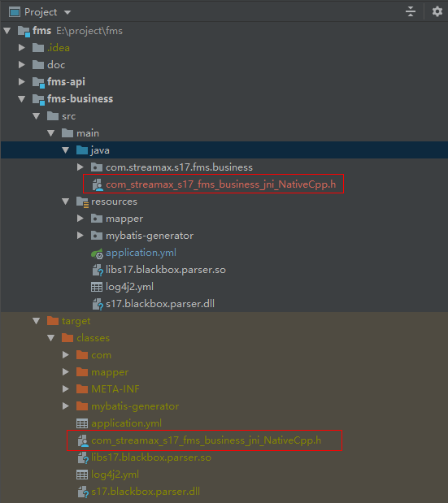Screen dimensions: 448x503
Task: Click the src folder icon
Action: tap(53, 116)
